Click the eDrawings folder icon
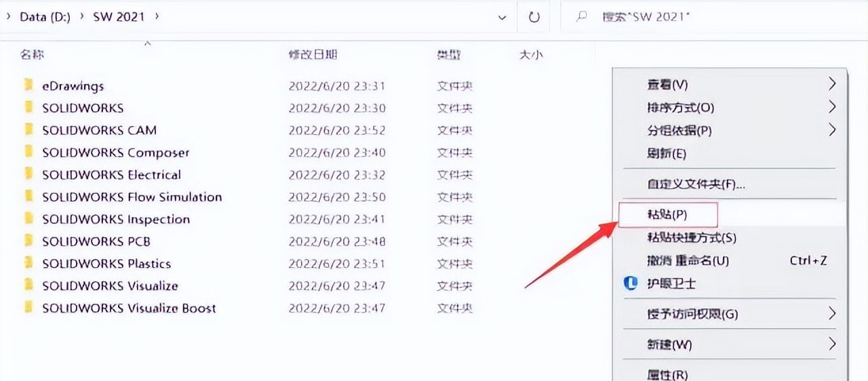The image size is (868, 381). click(28, 85)
